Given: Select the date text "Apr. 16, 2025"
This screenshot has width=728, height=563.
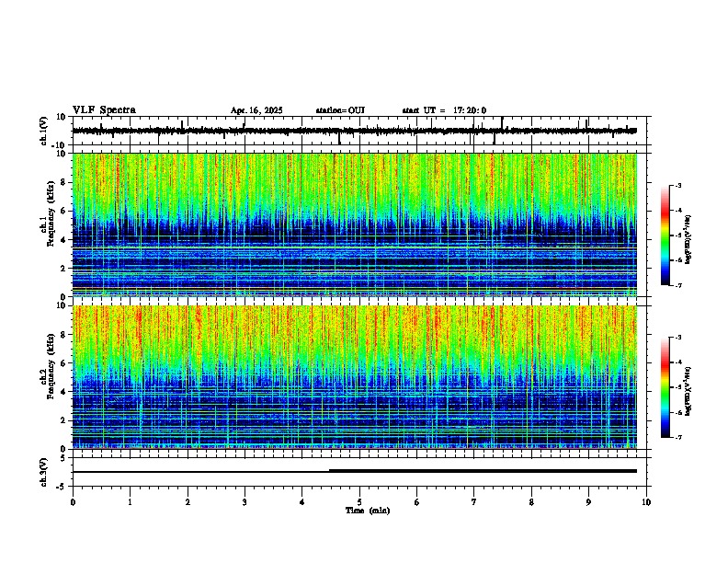Looking at the screenshot, I should [256, 110].
